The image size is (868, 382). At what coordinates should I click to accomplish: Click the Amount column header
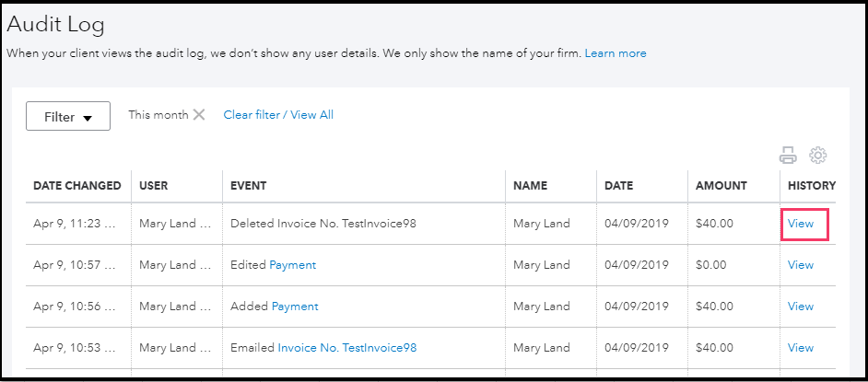tap(721, 186)
